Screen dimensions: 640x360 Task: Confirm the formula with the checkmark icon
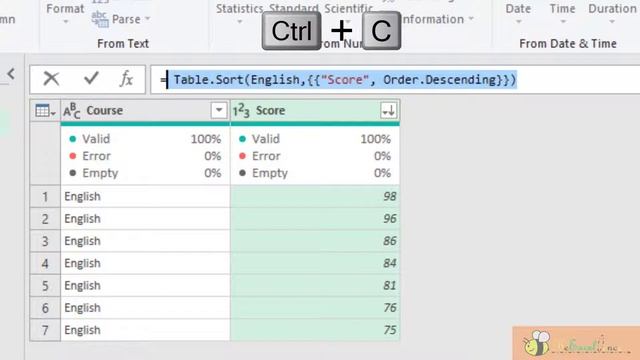(91, 78)
